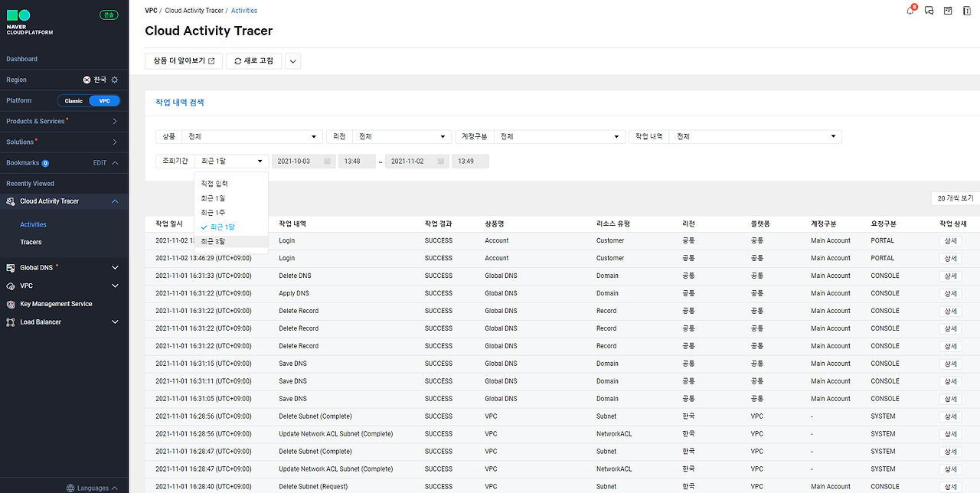Click the start time field 13:48
This screenshot has height=493, width=980.
(356, 162)
